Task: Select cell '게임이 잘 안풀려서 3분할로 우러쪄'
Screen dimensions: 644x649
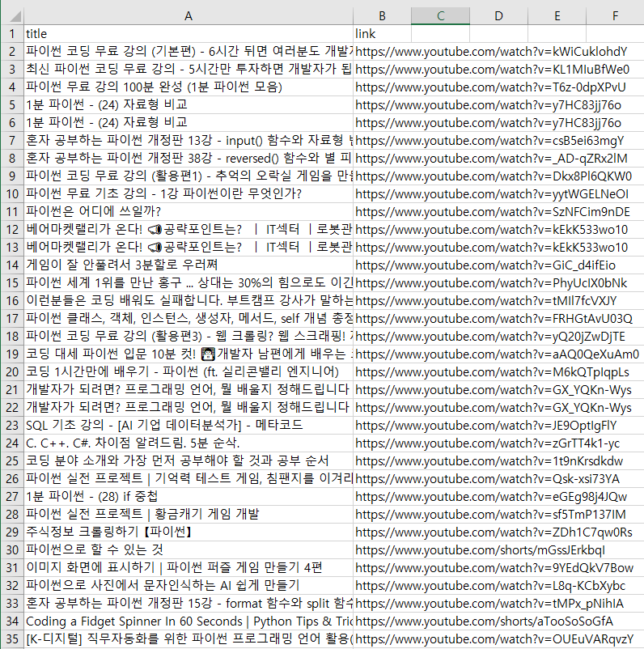Action: [x=189, y=265]
